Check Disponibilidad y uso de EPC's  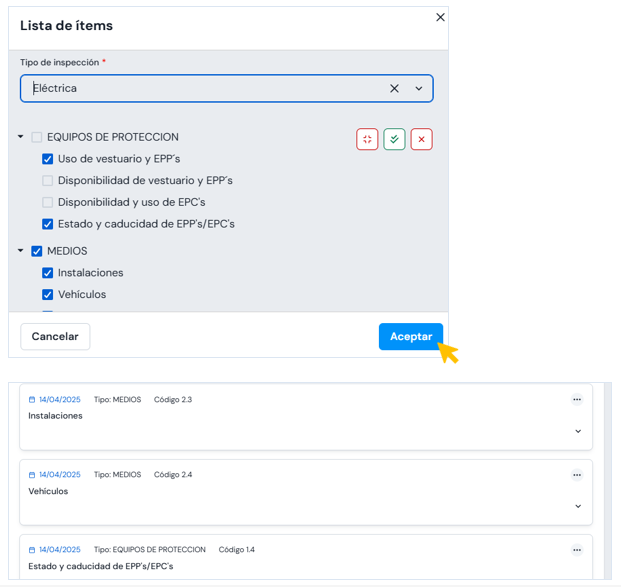pos(48,202)
